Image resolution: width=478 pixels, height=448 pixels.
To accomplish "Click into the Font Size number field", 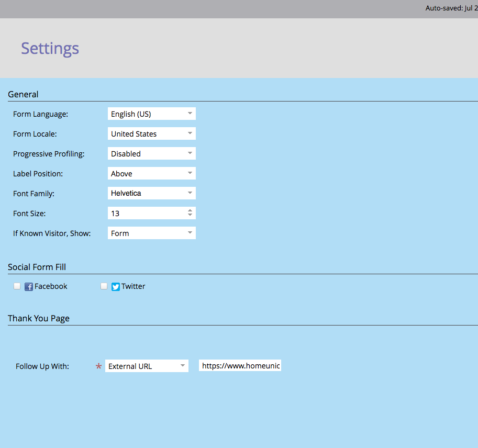I will pos(146,214).
